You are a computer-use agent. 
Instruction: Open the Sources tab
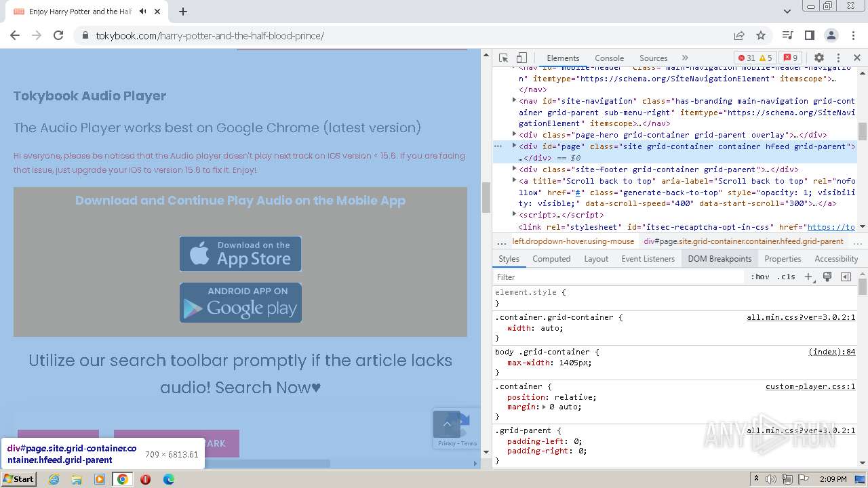point(653,58)
